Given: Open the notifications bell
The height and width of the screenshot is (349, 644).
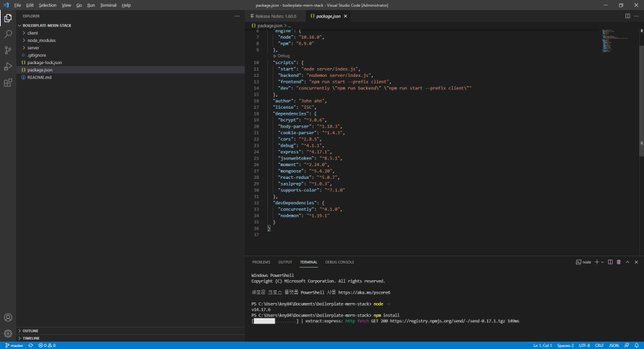Looking at the screenshot, I should tap(637, 346).
